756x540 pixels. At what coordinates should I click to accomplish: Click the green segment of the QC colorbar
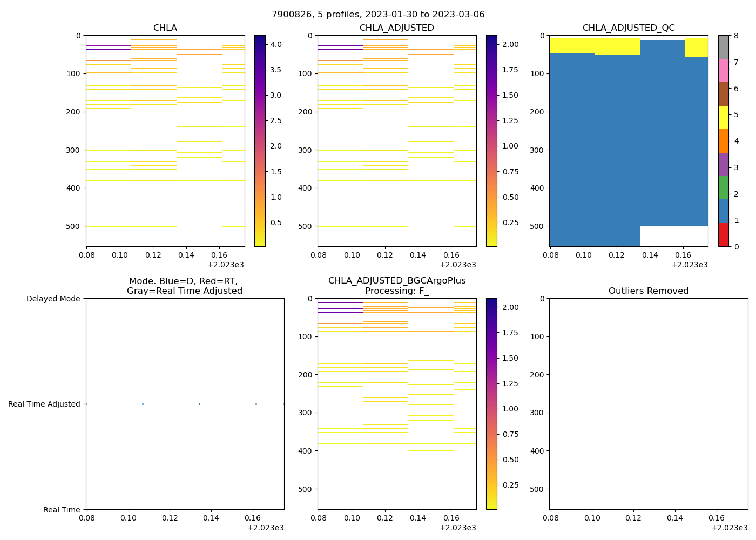coord(723,187)
